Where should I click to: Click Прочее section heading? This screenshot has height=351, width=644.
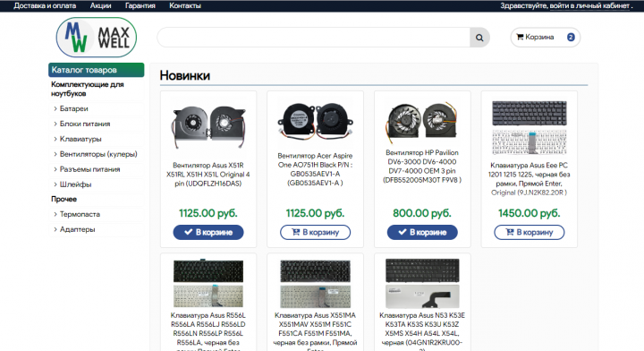[x=64, y=199]
